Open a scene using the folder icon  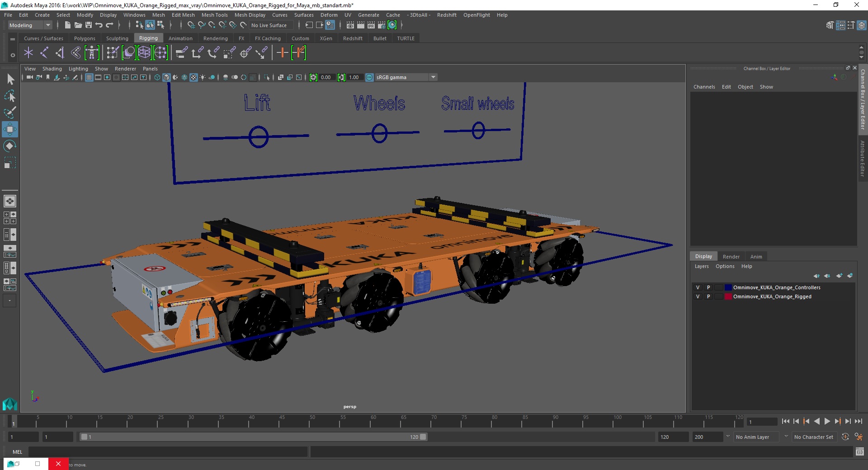[x=78, y=25]
